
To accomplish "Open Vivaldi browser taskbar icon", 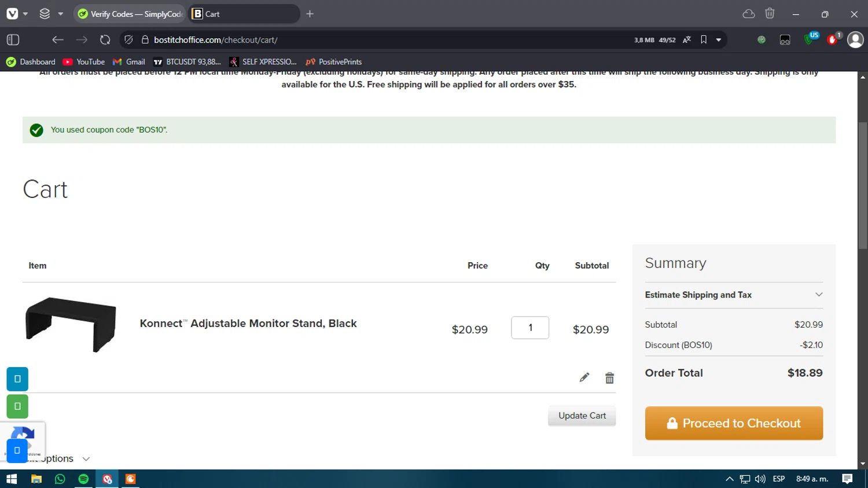I will tap(107, 479).
